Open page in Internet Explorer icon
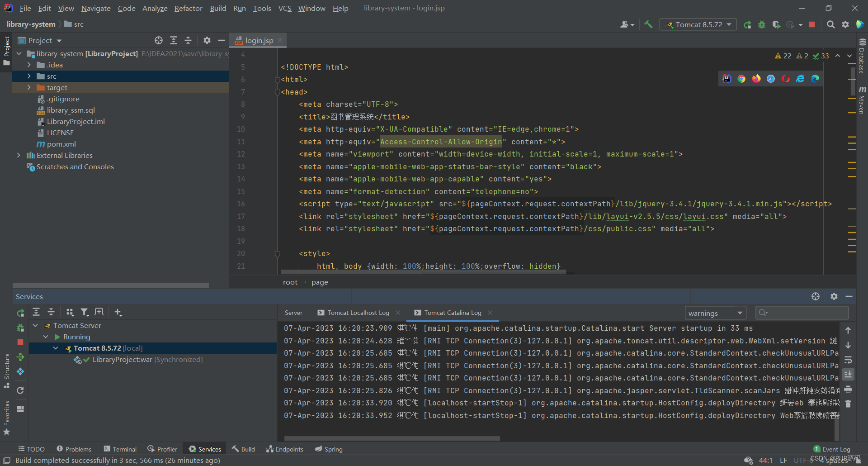868x466 pixels. (800, 79)
